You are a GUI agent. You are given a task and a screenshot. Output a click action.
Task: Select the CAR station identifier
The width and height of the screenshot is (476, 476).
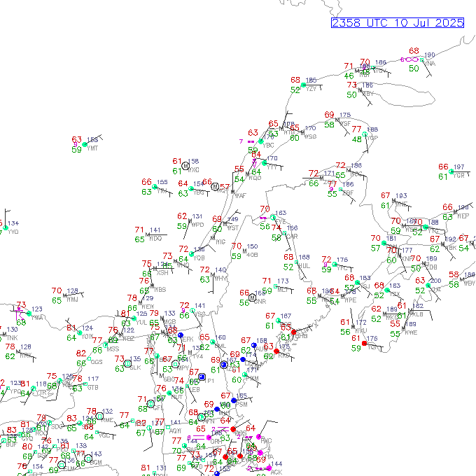tap(292, 236)
